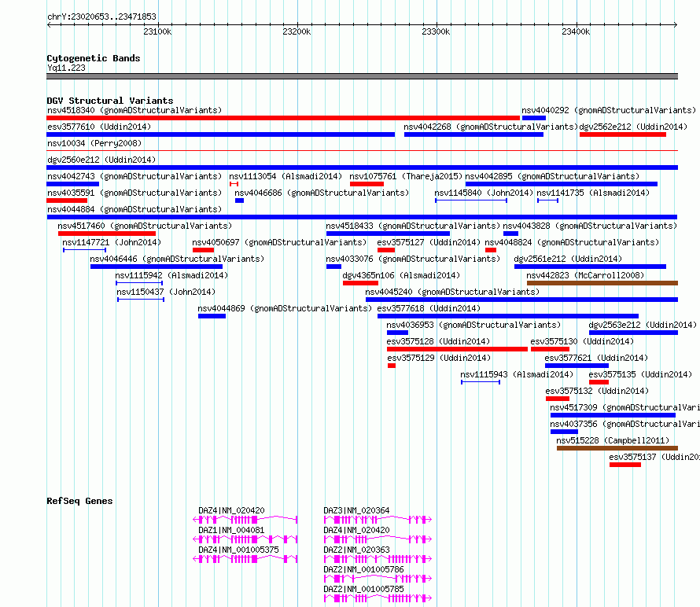
Task: Select the nsv10034 (Perry2008) variant
Action: coord(94,143)
